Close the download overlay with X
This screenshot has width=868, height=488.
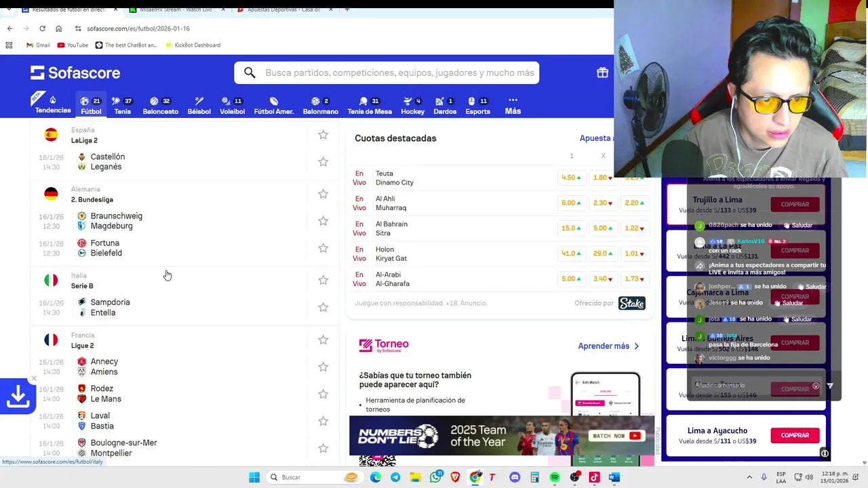coord(33,378)
